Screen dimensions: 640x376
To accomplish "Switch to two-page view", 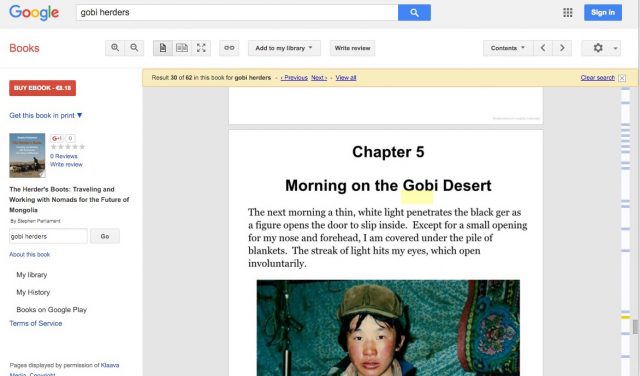I will click(182, 48).
